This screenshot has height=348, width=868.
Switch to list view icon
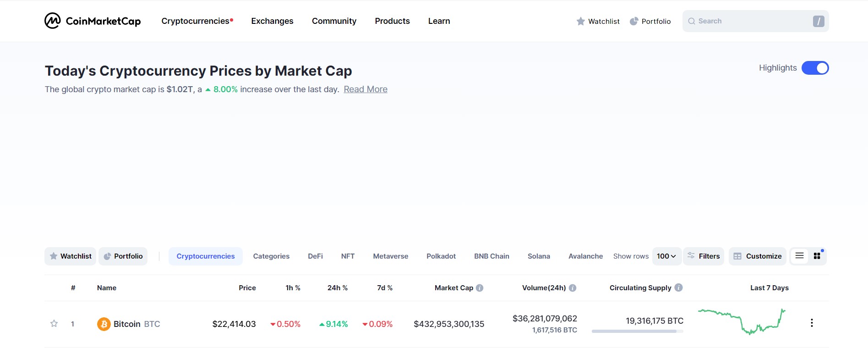[x=799, y=256]
